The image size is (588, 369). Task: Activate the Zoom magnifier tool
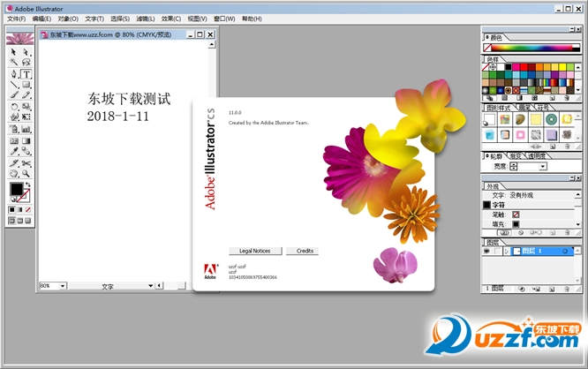[x=26, y=173]
